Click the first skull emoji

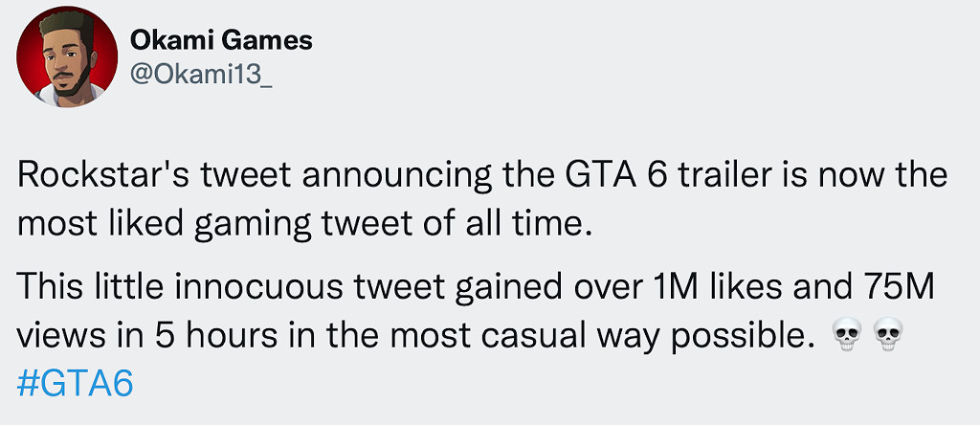point(843,336)
